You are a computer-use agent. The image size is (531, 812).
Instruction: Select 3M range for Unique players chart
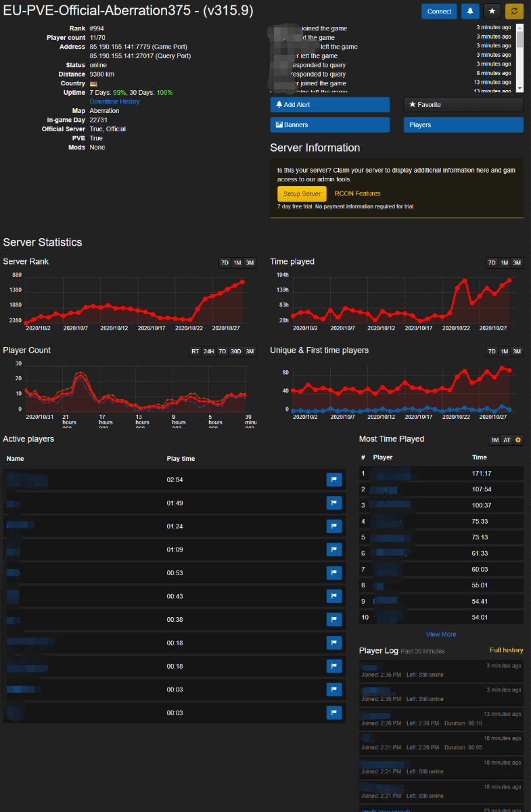pos(517,351)
